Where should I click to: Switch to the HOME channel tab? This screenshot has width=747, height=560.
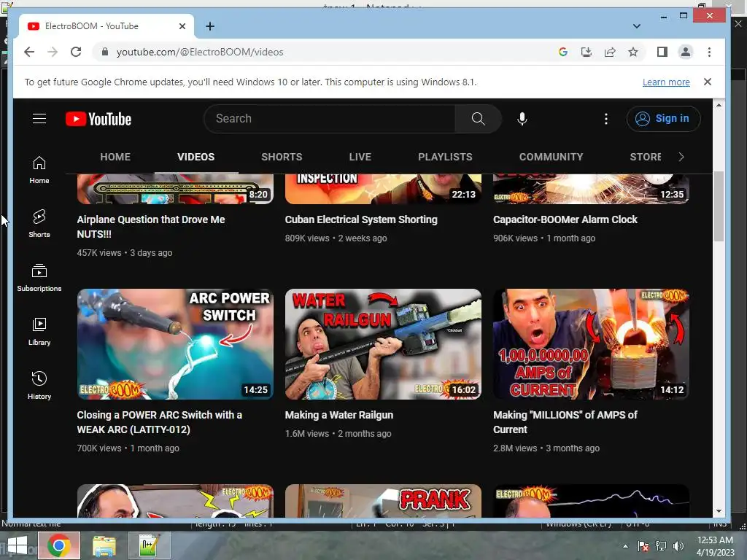click(115, 157)
